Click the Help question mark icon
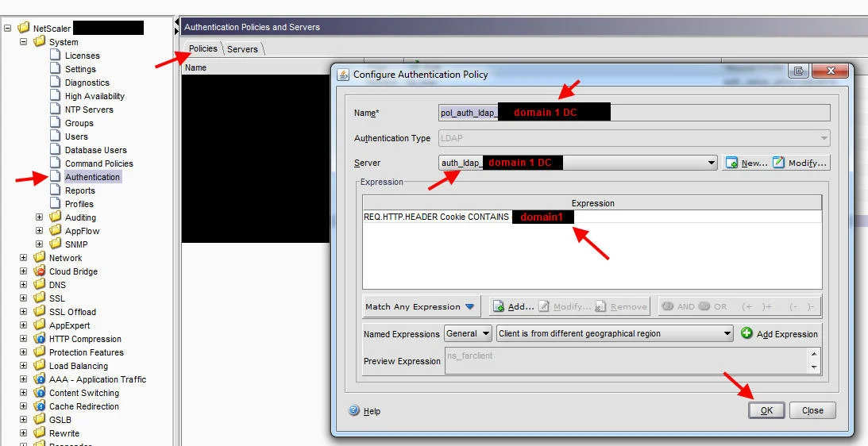The image size is (868, 446). tap(354, 410)
